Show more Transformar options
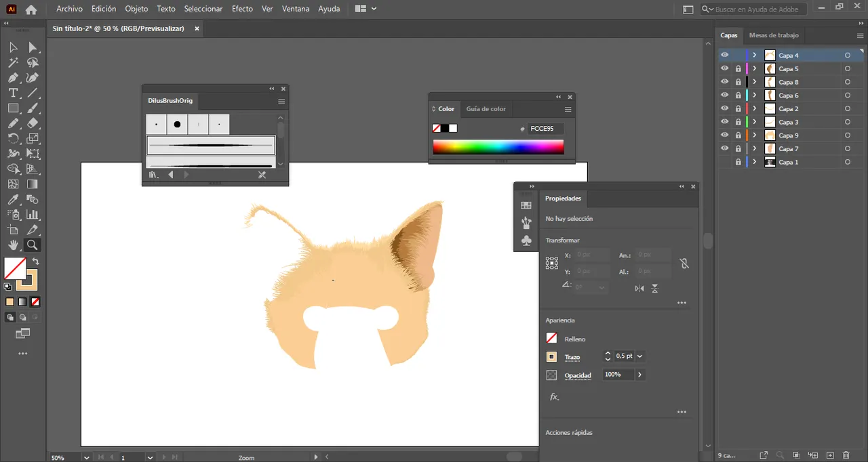 click(x=682, y=303)
